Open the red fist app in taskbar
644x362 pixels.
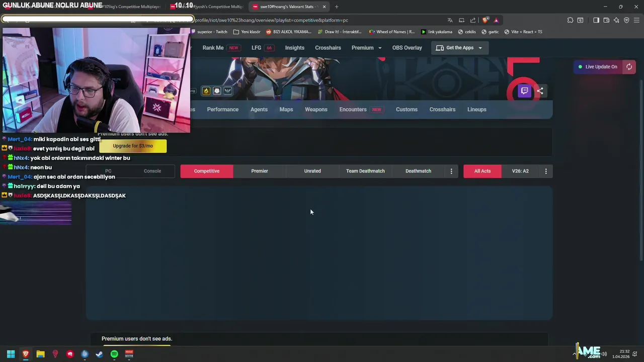(x=70, y=354)
